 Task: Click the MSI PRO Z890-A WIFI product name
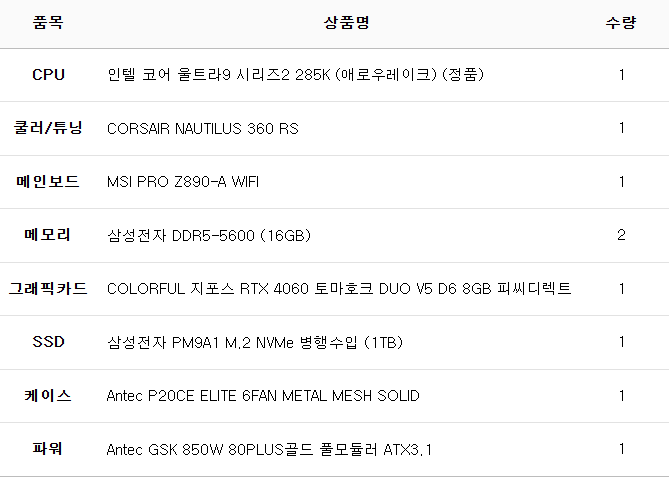coord(182,182)
